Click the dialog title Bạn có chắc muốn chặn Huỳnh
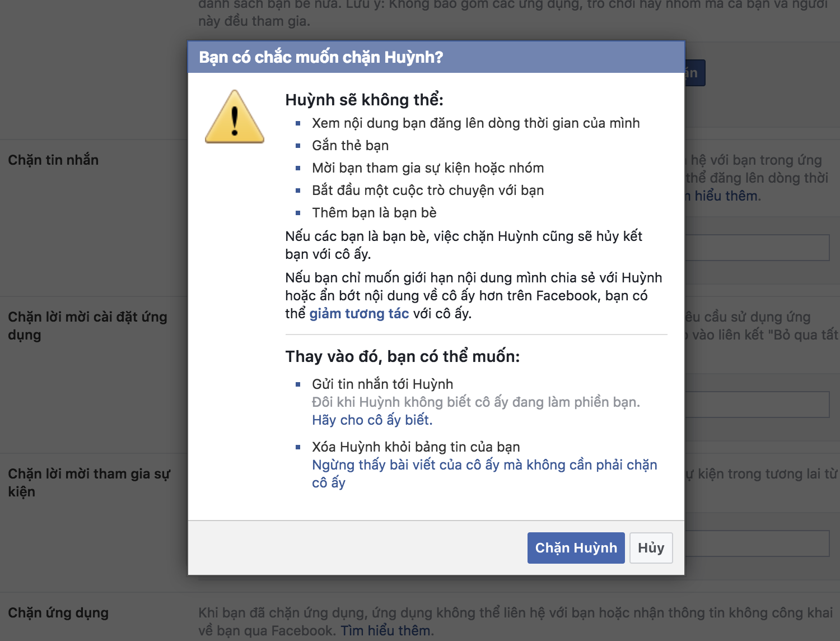Image resolution: width=840 pixels, height=641 pixels. [x=321, y=57]
